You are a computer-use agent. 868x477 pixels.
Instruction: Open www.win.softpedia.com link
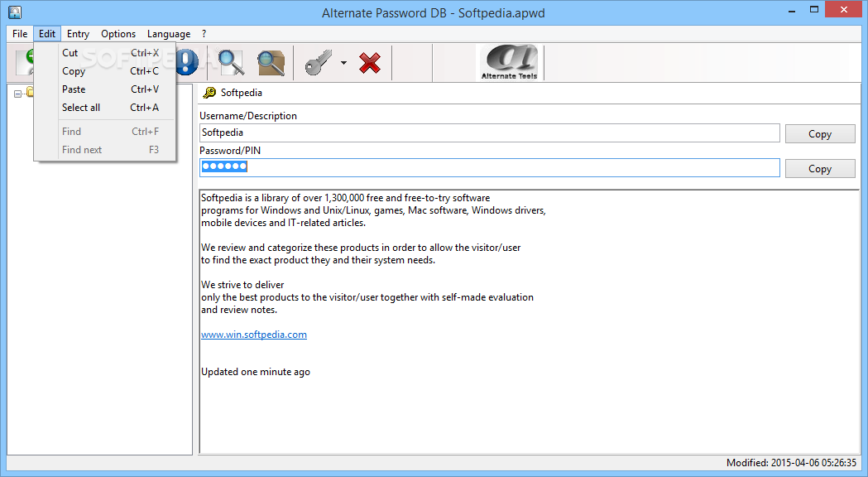click(x=253, y=335)
